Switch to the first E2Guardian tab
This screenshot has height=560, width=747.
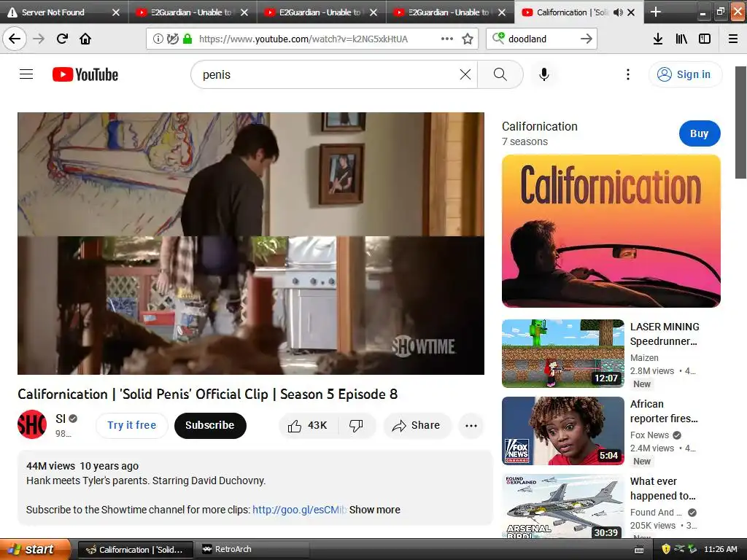pos(192,12)
